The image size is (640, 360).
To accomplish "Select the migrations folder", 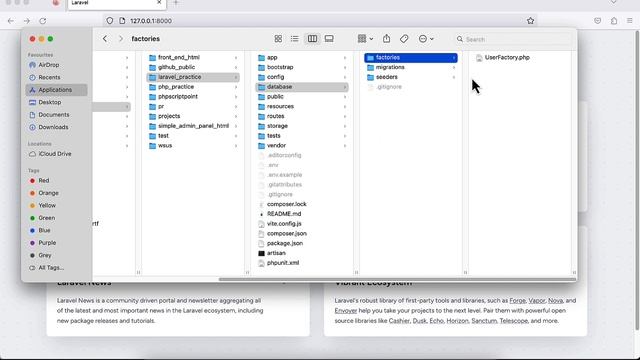I will point(411,67).
